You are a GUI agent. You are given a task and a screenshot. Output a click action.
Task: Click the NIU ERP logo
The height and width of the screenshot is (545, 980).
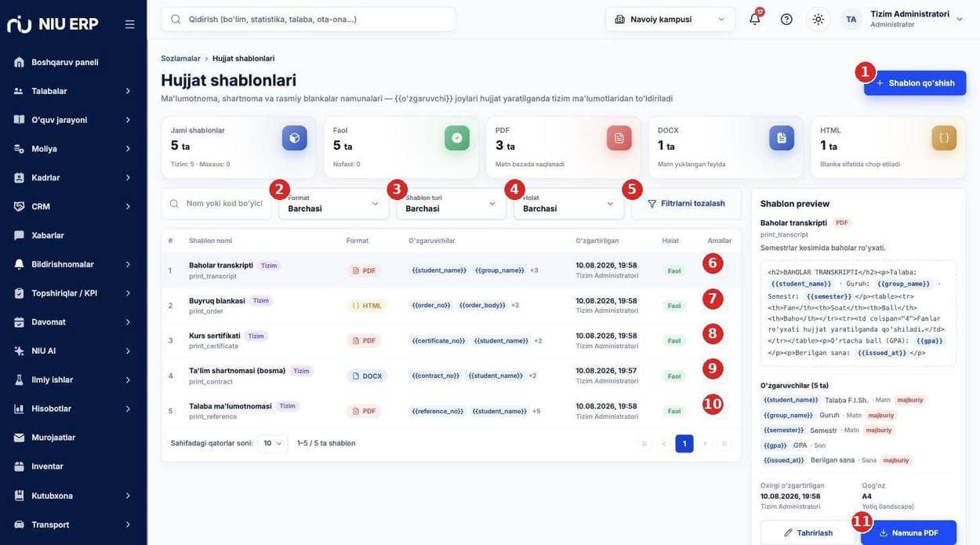click(x=53, y=24)
